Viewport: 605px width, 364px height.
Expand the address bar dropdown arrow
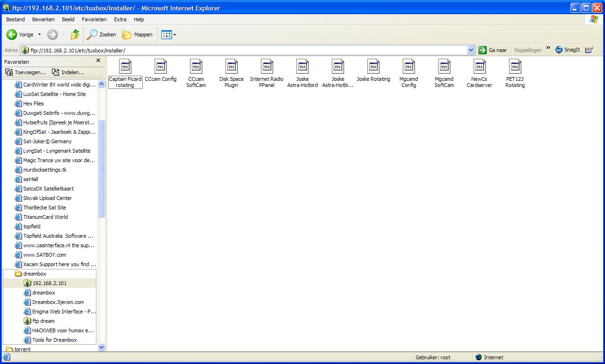(471, 50)
